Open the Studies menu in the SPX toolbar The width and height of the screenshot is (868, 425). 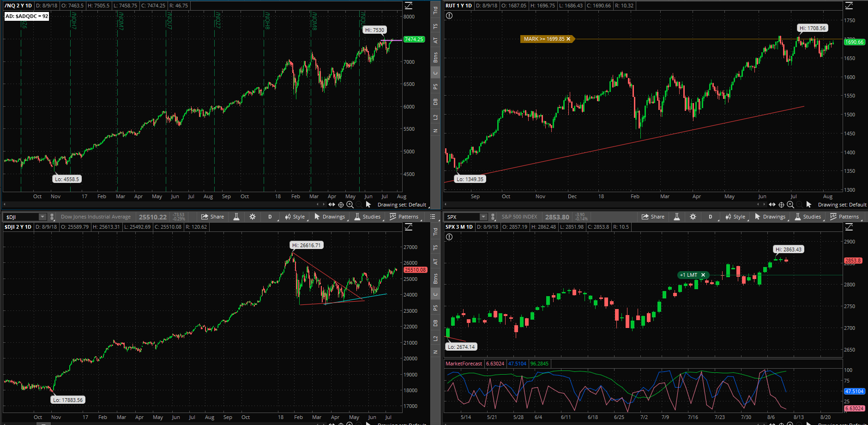[808, 217]
